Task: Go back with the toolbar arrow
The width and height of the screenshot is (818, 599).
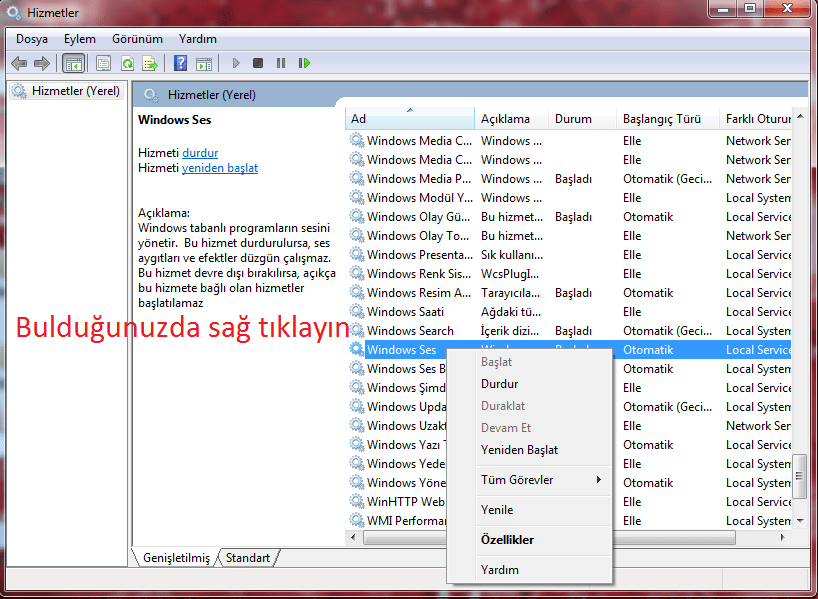Action: tap(19, 64)
